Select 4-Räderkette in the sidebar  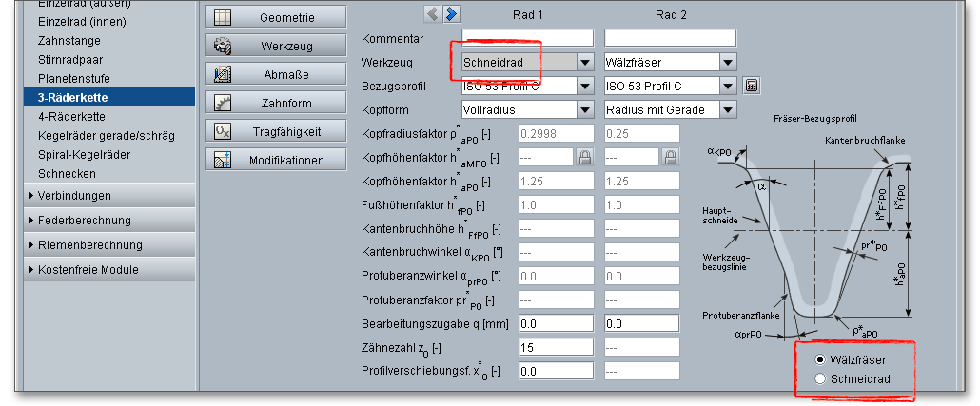pyautogui.click(x=71, y=116)
